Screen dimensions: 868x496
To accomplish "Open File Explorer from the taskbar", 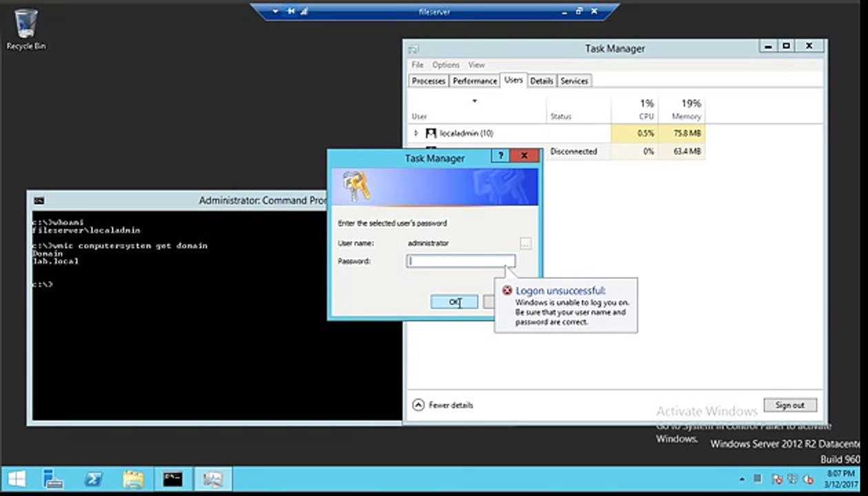I will click(x=133, y=479).
